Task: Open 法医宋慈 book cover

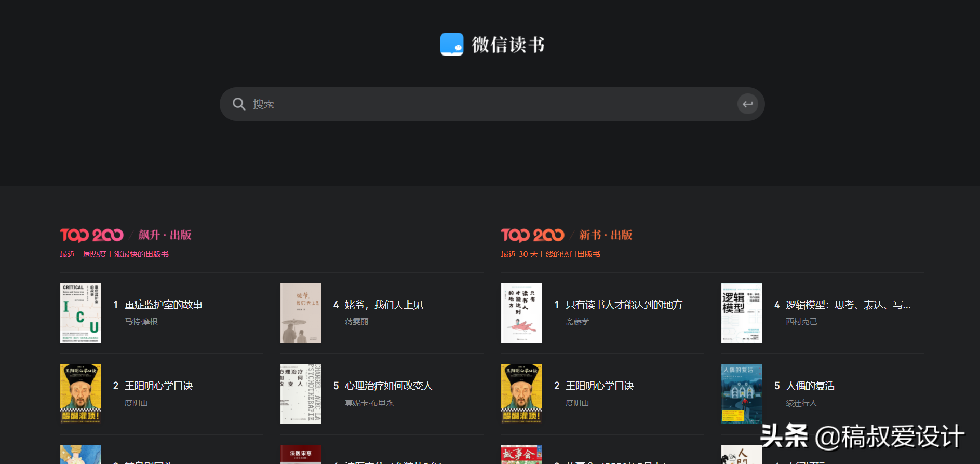Action: tap(301, 455)
